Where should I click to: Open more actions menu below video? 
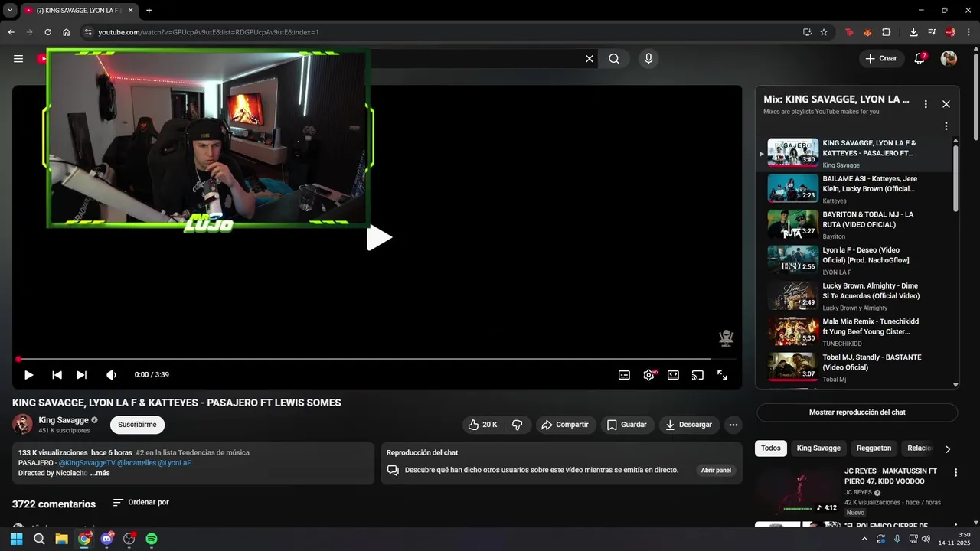[733, 425]
